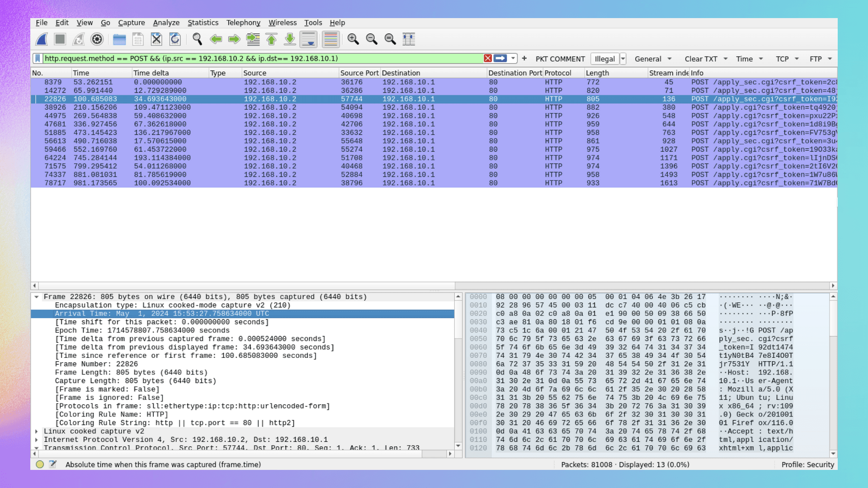Click the expert info indicator circle
This screenshot has height=488, width=868.
(40, 464)
